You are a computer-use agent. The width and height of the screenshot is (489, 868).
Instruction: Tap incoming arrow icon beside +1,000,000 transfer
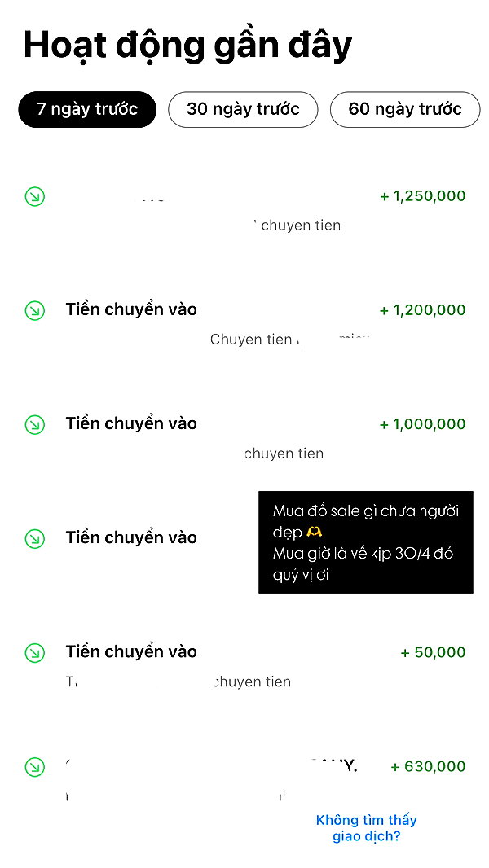[35, 424]
